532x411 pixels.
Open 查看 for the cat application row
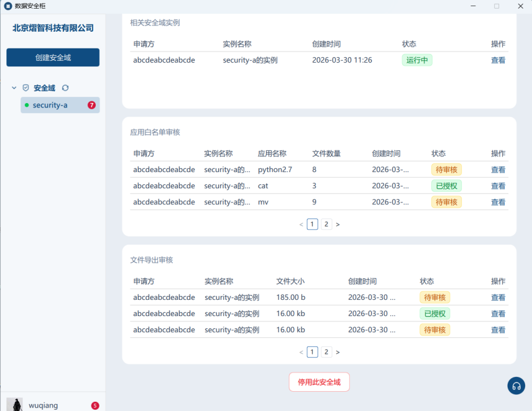(498, 186)
